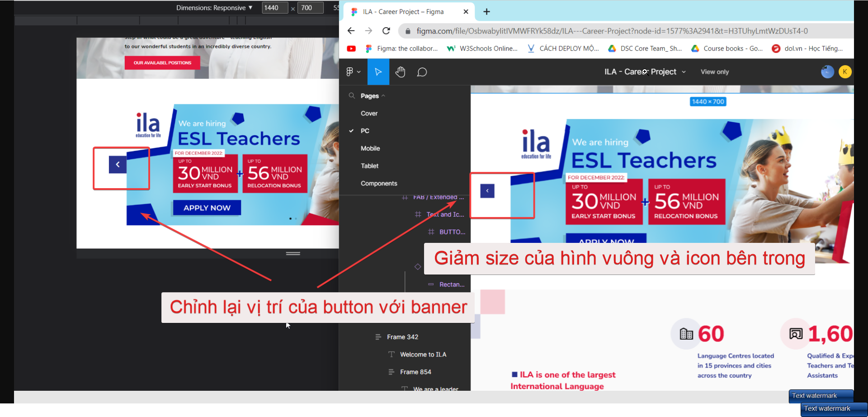
Task: Click the previous slide arrow in Figma canvas
Action: 487,191
